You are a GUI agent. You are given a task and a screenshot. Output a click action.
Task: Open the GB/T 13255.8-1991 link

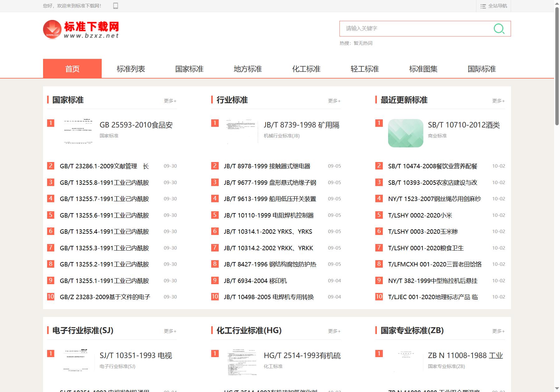tap(104, 183)
